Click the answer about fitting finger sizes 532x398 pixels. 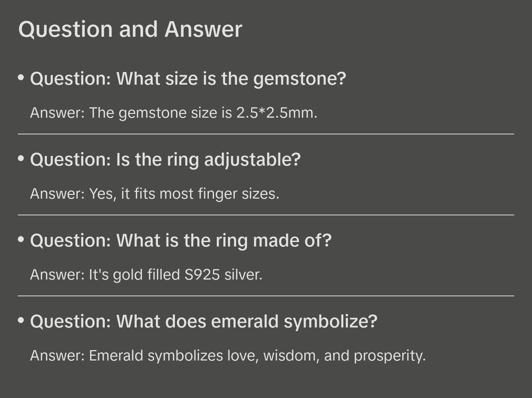(155, 194)
